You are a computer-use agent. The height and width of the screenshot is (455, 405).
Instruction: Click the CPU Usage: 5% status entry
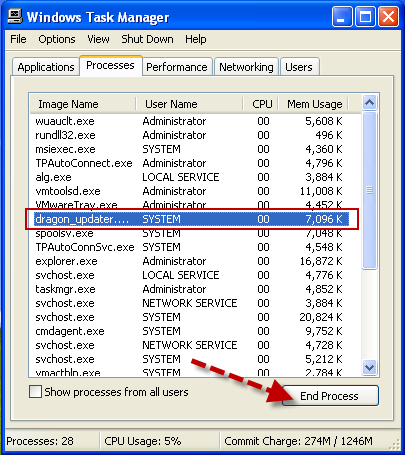(143, 441)
